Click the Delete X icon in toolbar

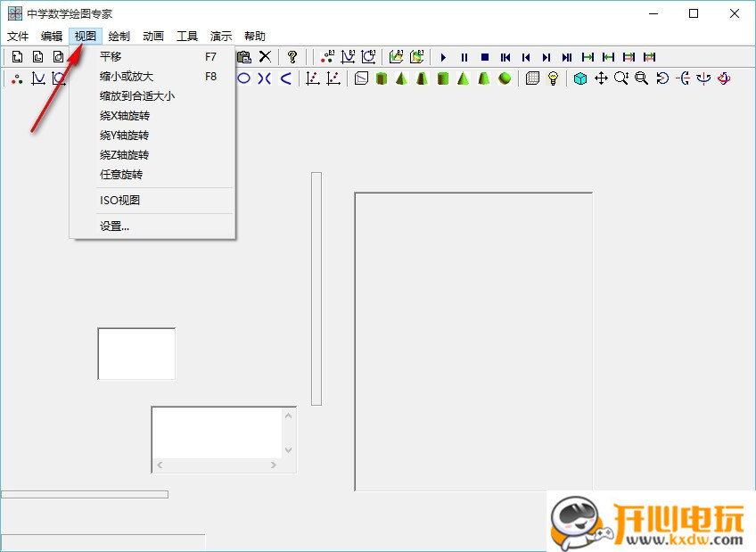tap(265, 57)
